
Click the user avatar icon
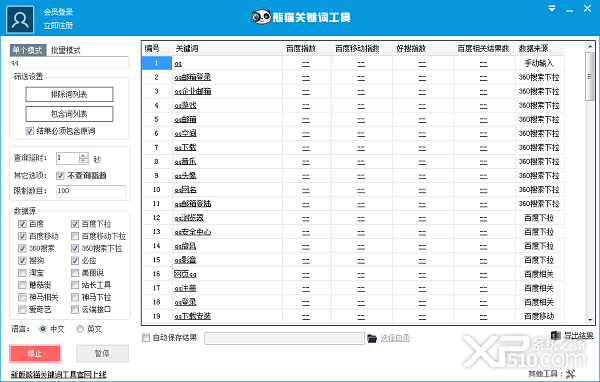coord(20,20)
